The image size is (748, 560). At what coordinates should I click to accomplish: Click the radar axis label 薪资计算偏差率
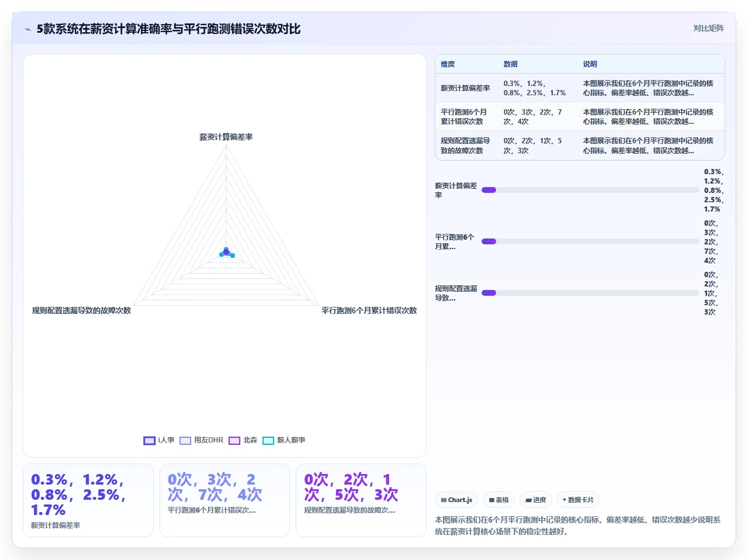pyautogui.click(x=226, y=137)
